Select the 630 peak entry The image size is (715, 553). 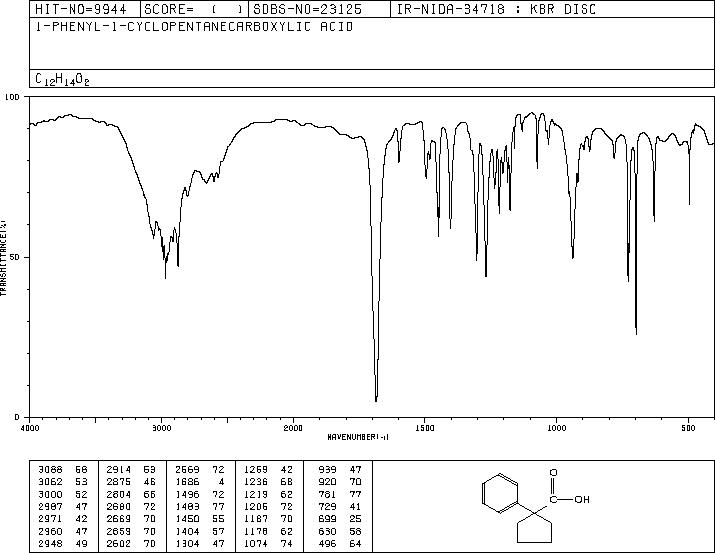point(340,531)
